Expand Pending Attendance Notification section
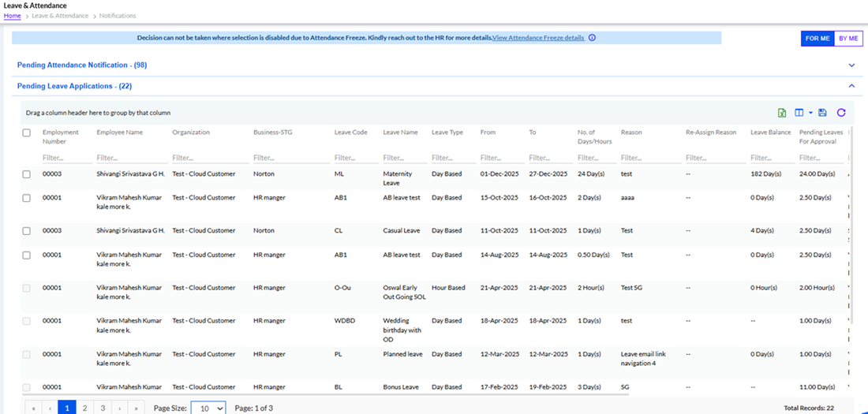 [x=851, y=65]
